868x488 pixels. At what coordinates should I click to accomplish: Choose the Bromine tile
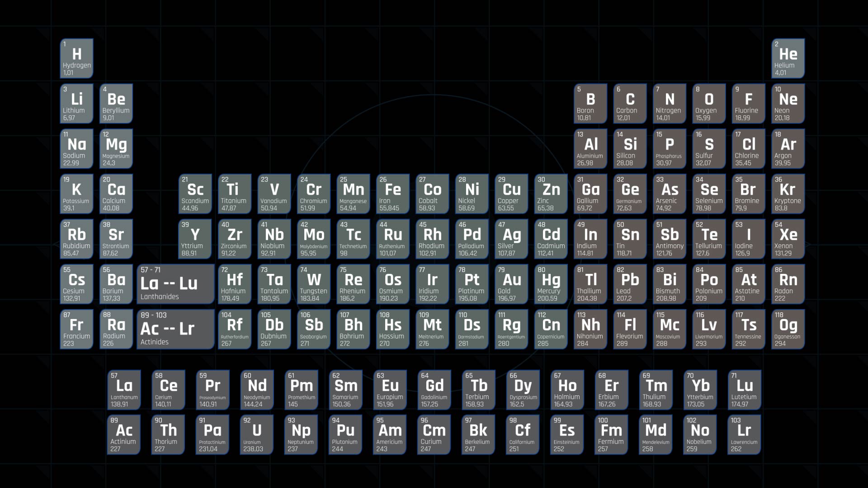749,194
